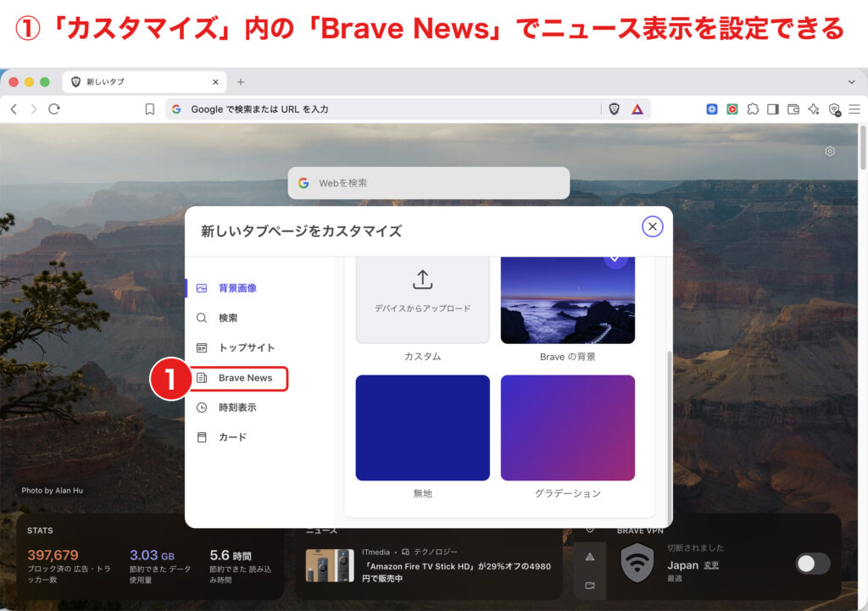Open page customize gear icon
868x611 pixels.
click(829, 151)
